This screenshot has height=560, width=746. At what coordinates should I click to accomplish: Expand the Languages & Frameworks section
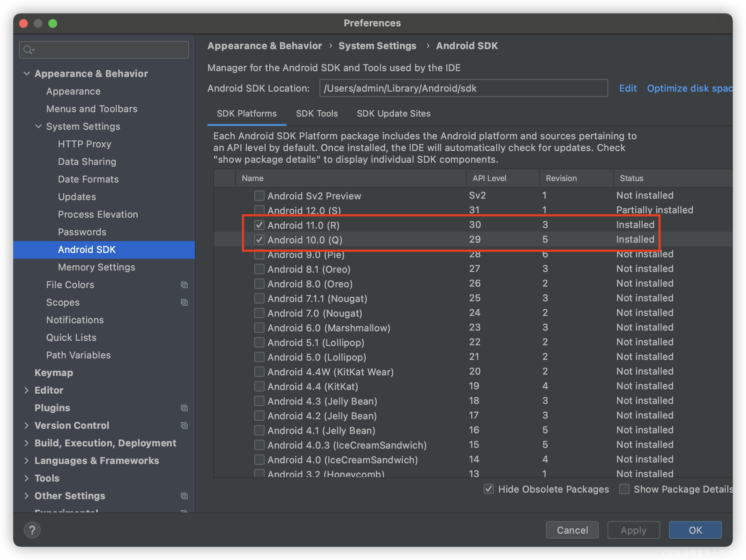27,460
